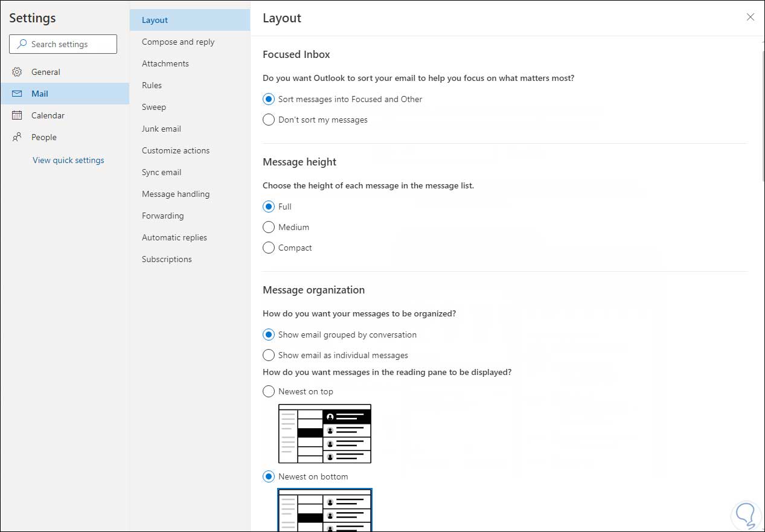Open Forwarding settings
This screenshot has width=765, height=532.
(190, 216)
